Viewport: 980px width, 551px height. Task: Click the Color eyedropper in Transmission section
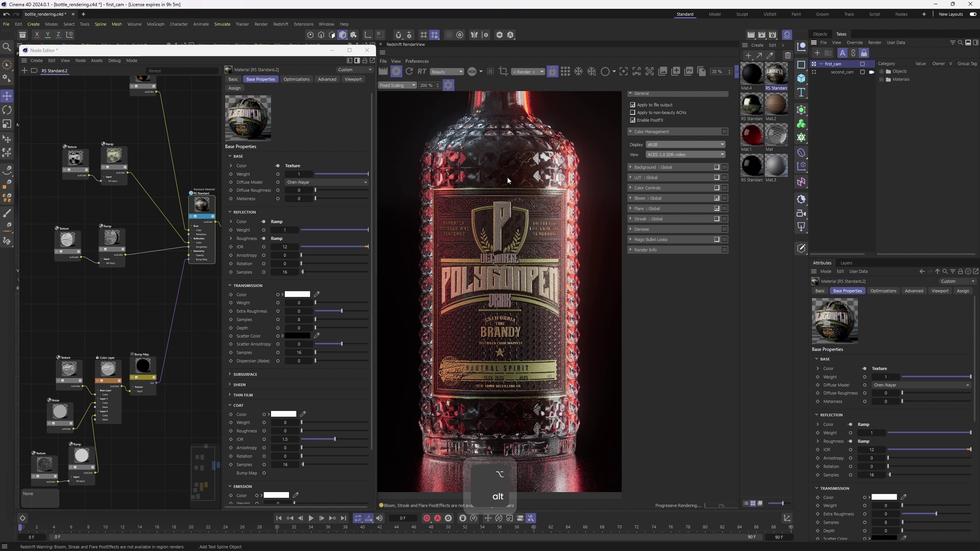tap(317, 294)
